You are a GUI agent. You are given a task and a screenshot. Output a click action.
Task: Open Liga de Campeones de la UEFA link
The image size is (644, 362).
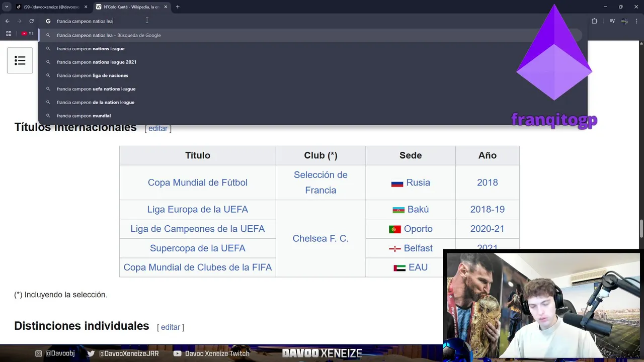(198, 229)
